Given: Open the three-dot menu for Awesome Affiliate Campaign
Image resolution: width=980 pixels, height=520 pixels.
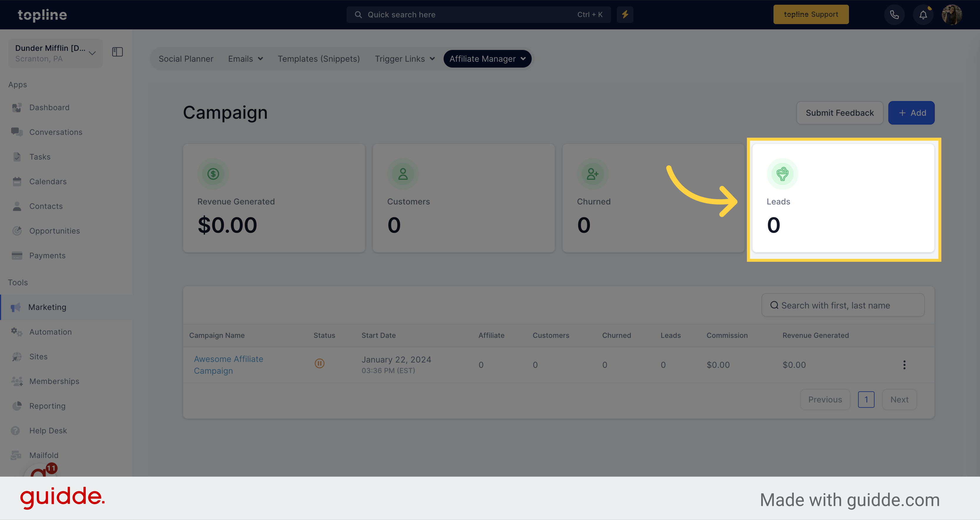Looking at the screenshot, I should (x=904, y=365).
